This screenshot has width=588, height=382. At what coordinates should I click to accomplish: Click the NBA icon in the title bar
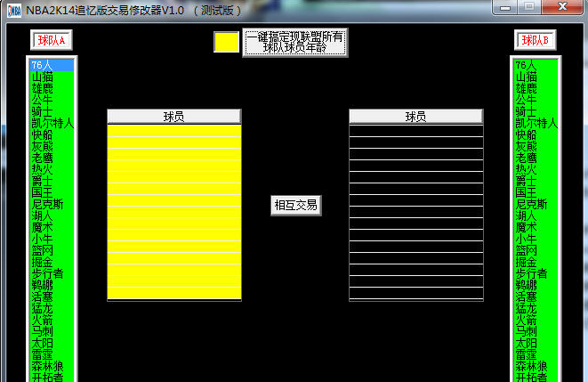(14, 10)
